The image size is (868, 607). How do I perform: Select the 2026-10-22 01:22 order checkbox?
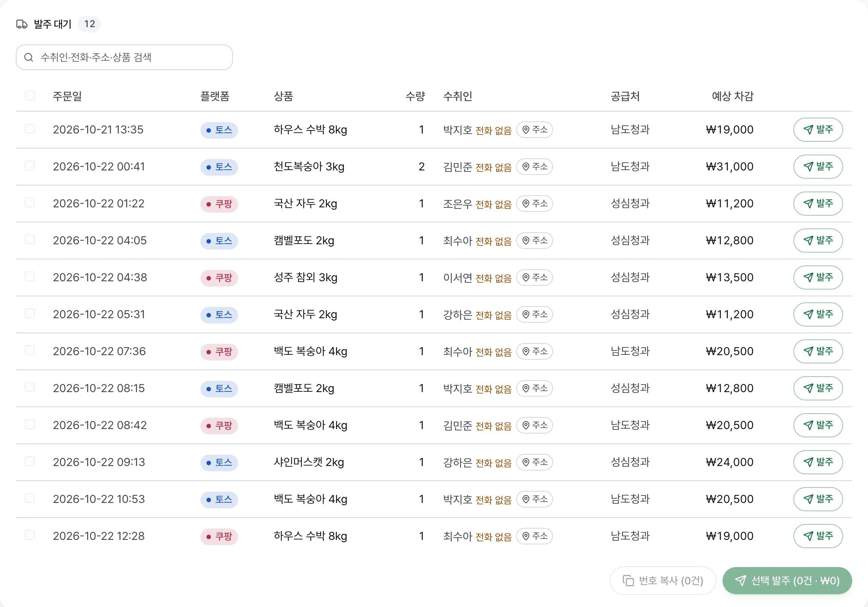pyautogui.click(x=30, y=202)
